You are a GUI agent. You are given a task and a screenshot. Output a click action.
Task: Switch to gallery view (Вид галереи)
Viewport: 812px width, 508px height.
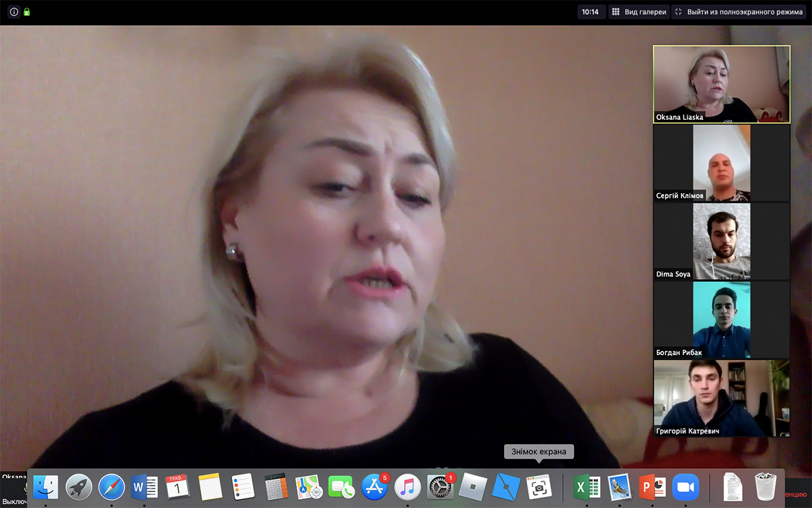[639, 12]
